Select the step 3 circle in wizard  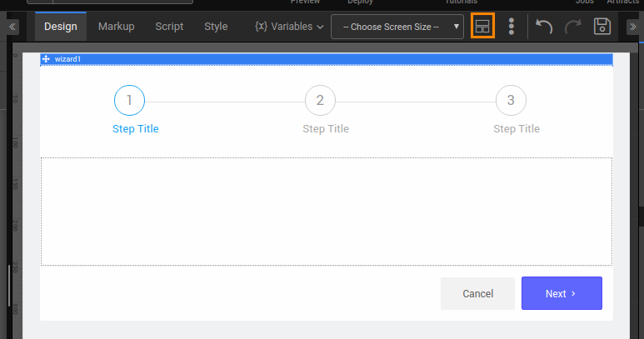tap(511, 101)
